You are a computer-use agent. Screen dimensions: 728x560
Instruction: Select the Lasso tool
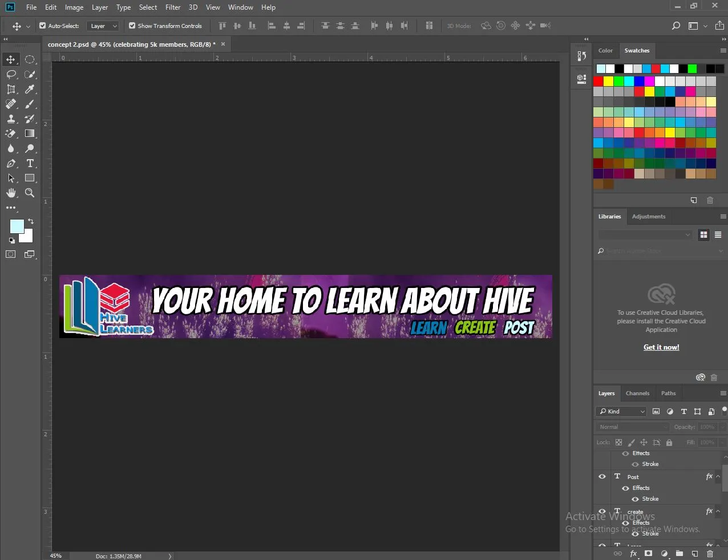(x=11, y=74)
